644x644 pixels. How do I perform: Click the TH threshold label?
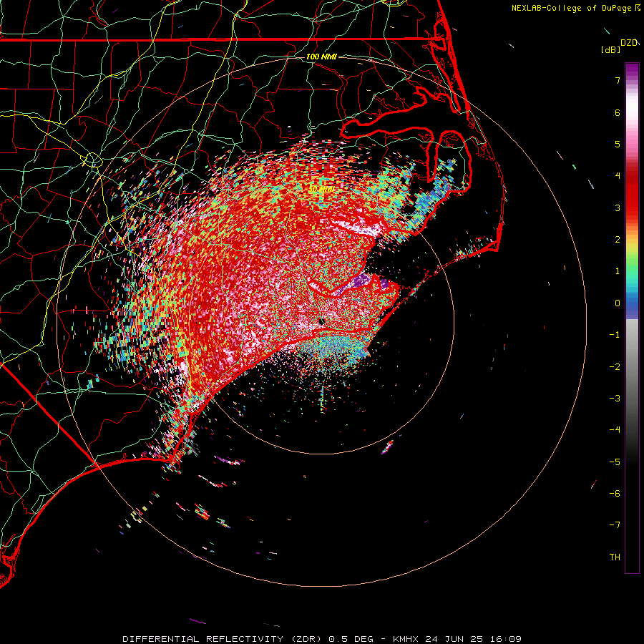(x=615, y=557)
